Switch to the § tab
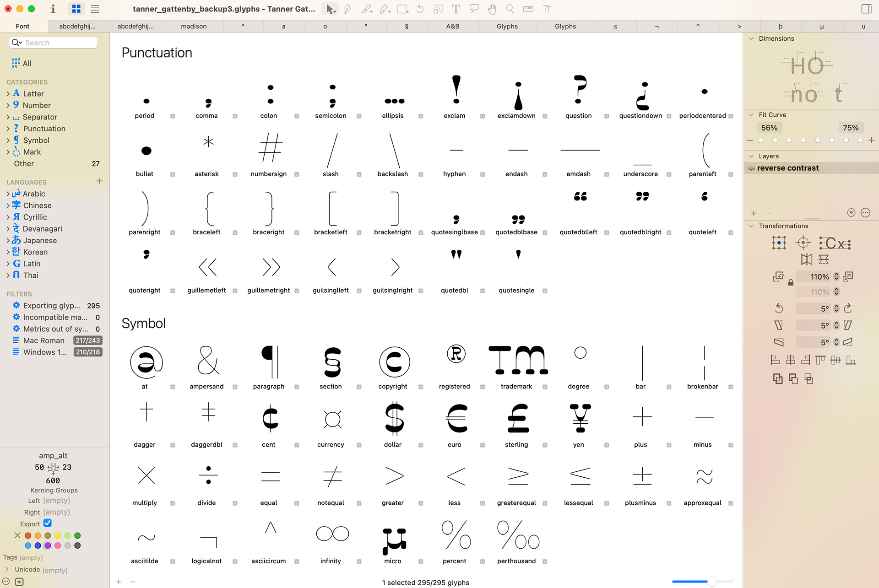Screen dimensions: 879x588 click(x=407, y=26)
